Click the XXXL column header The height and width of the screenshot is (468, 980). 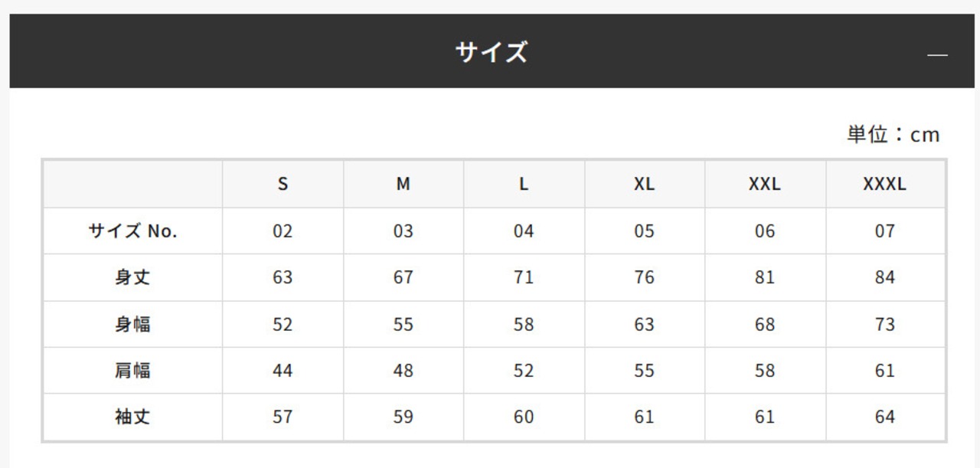[x=884, y=185]
